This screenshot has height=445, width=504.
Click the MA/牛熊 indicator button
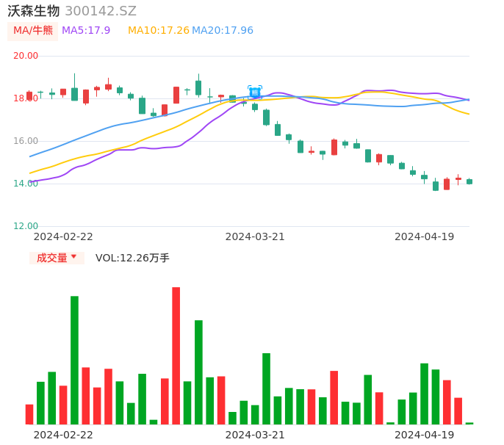point(32,31)
